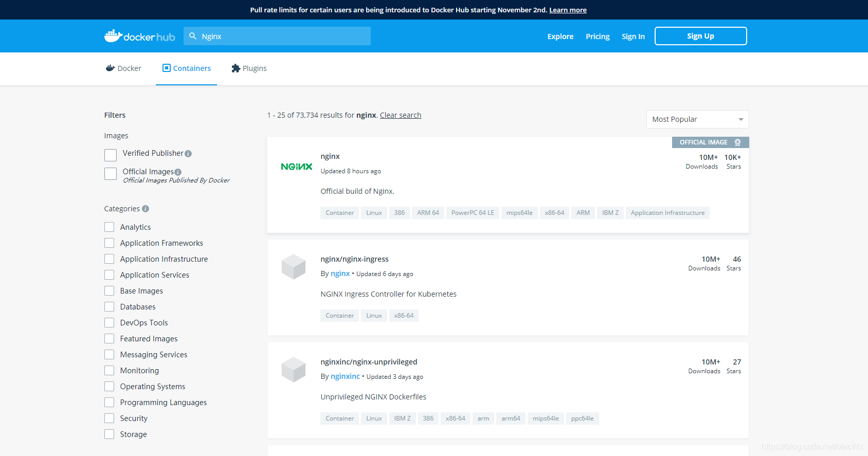Check the Databases category checkbox
Viewport: 868px width, 456px height.
pyautogui.click(x=110, y=307)
